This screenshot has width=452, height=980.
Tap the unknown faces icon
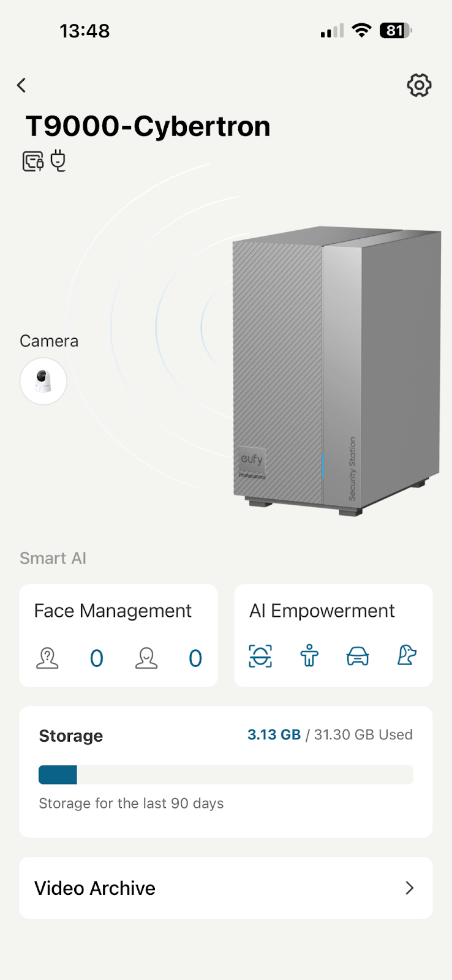tap(47, 658)
